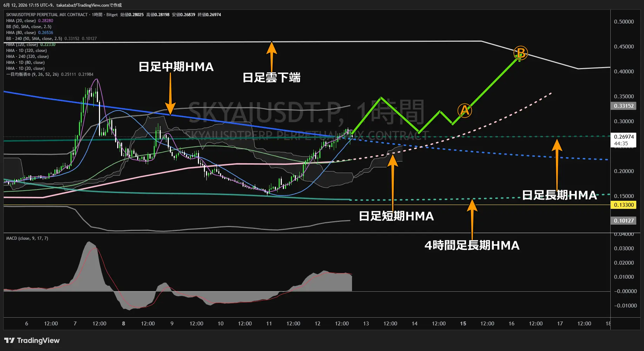Click the −0.01000 MACD scale tick

(x=625, y=306)
